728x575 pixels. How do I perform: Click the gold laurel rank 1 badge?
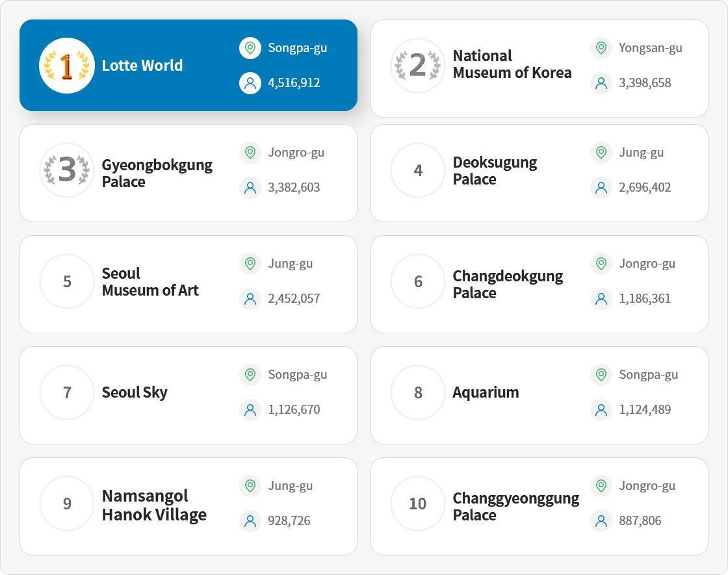click(66, 66)
